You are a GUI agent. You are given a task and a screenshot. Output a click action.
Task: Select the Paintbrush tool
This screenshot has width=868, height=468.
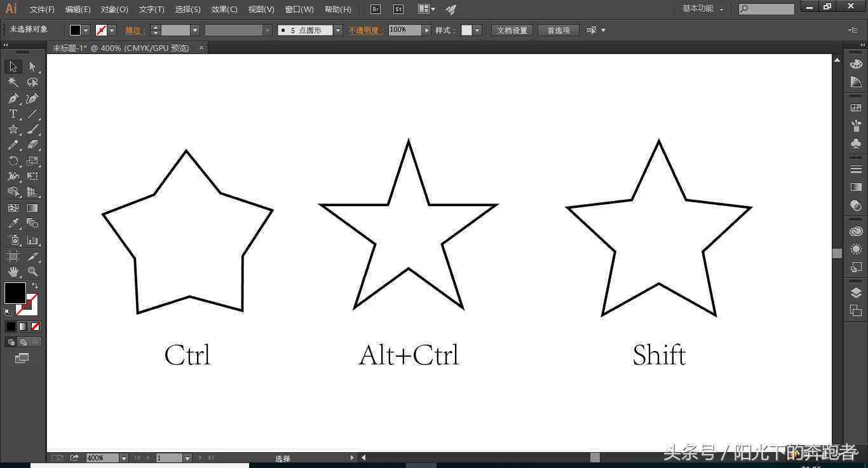(32, 130)
